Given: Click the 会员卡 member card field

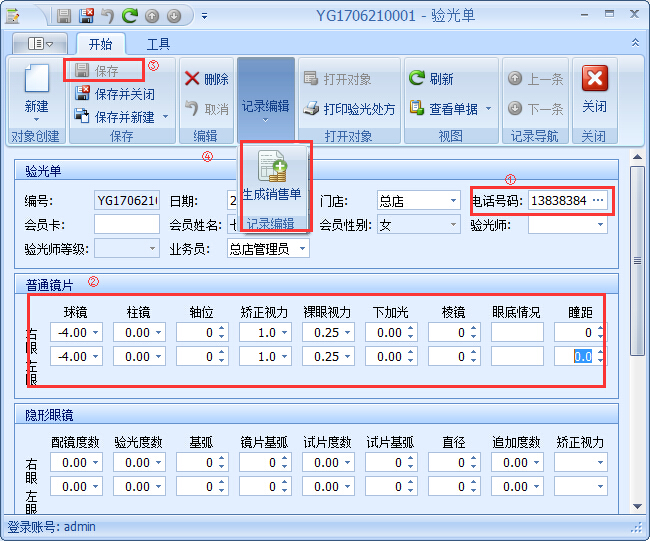Looking at the screenshot, I should (x=127, y=225).
